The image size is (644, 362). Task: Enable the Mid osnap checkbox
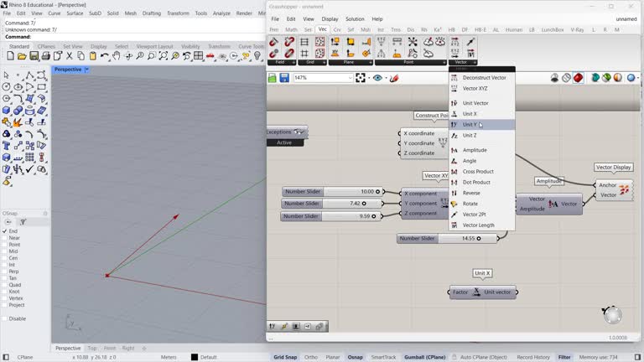pyautogui.click(x=5, y=251)
